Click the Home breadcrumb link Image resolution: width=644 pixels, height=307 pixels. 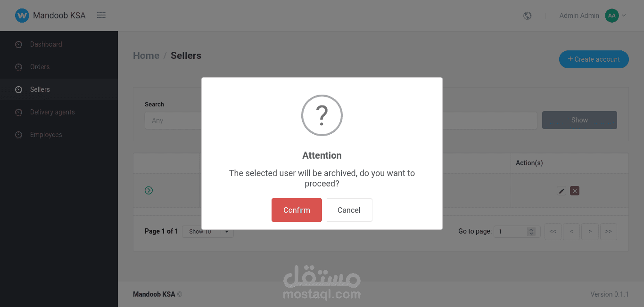(x=146, y=56)
